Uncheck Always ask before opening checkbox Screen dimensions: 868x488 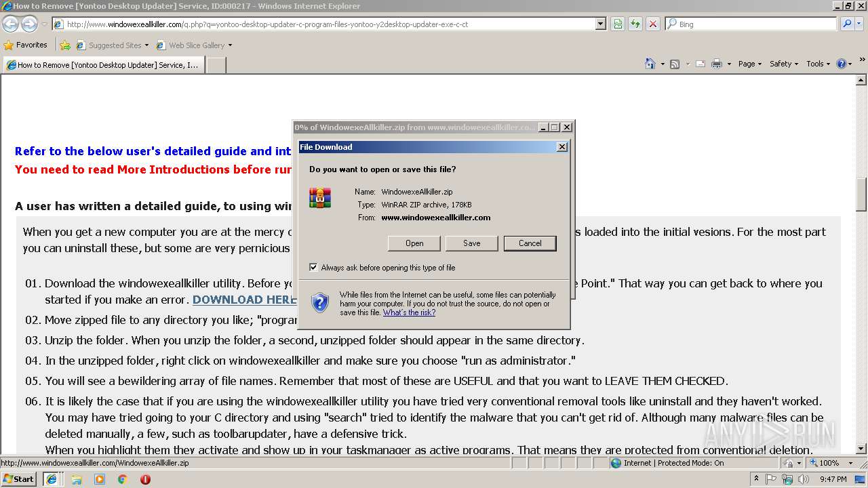click(313, 267)
